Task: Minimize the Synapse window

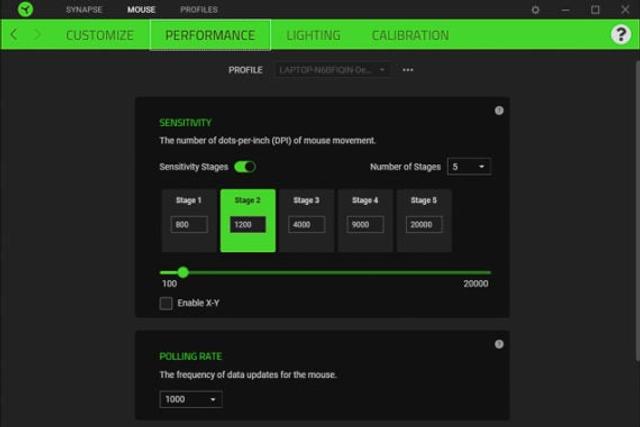Action: pyautogui.click(x=565, y=9)
